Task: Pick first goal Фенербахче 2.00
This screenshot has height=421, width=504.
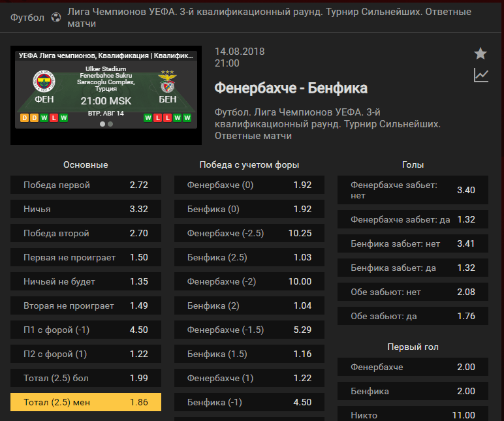Action: click(413, 367)
